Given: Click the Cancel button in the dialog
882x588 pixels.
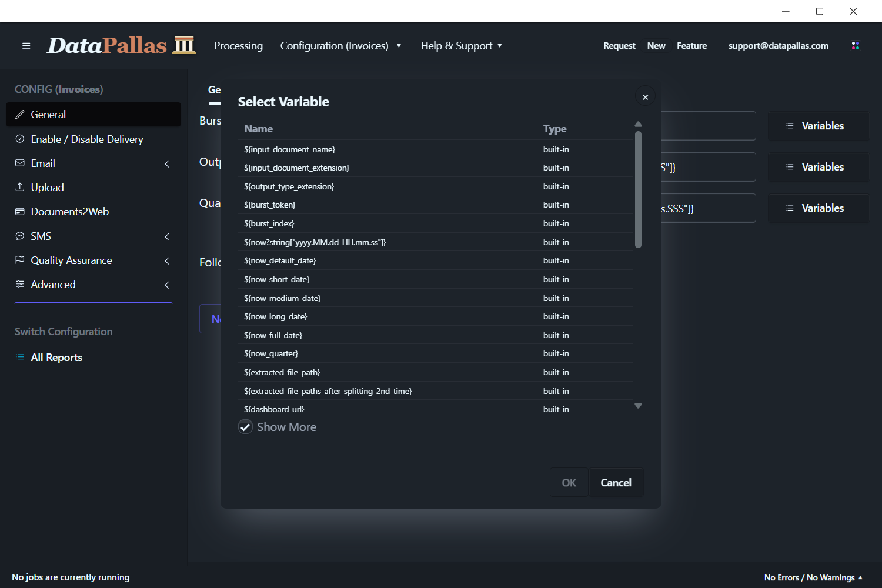Looking at the screenshot, I should click(616, 482).
